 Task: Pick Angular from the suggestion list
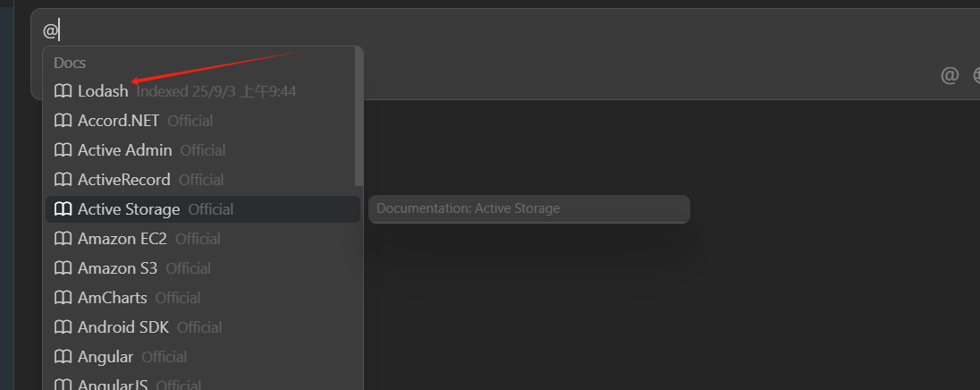[x=106, y=357]
